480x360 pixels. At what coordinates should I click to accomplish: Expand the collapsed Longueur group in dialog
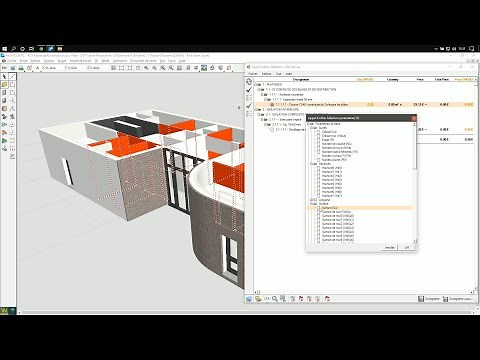click(311, 200)
